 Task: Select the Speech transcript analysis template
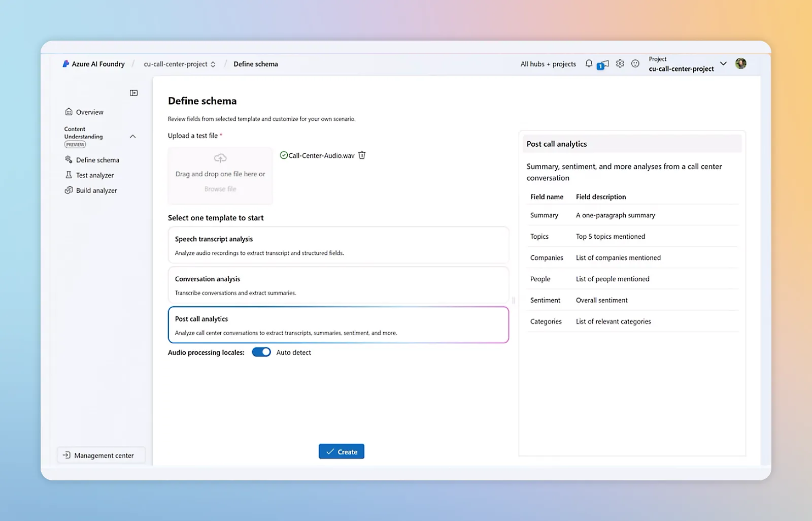338,245
